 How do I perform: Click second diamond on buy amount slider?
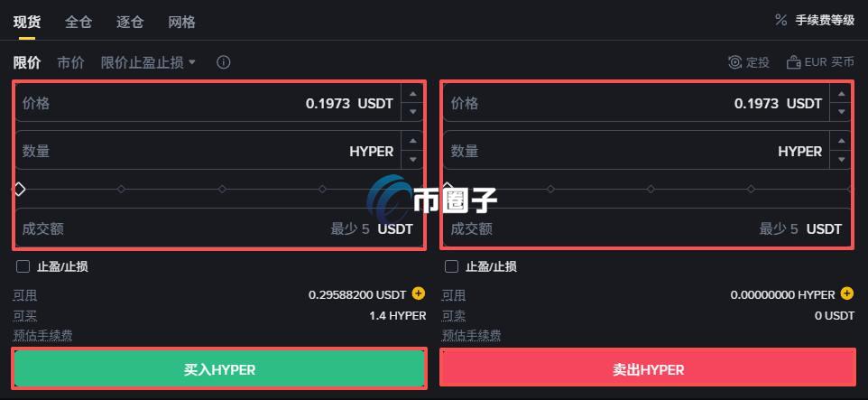pyautogui.click(x=121, y=189)
